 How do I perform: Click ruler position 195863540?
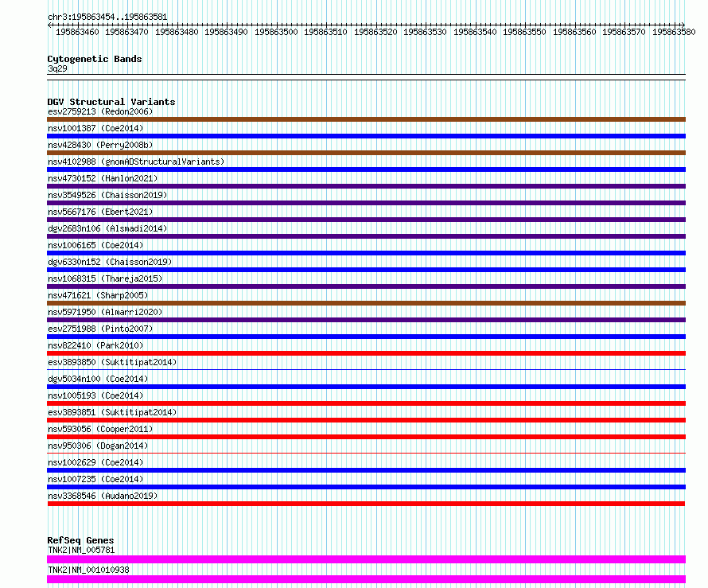pyautogui.click(x=475, y=32)
